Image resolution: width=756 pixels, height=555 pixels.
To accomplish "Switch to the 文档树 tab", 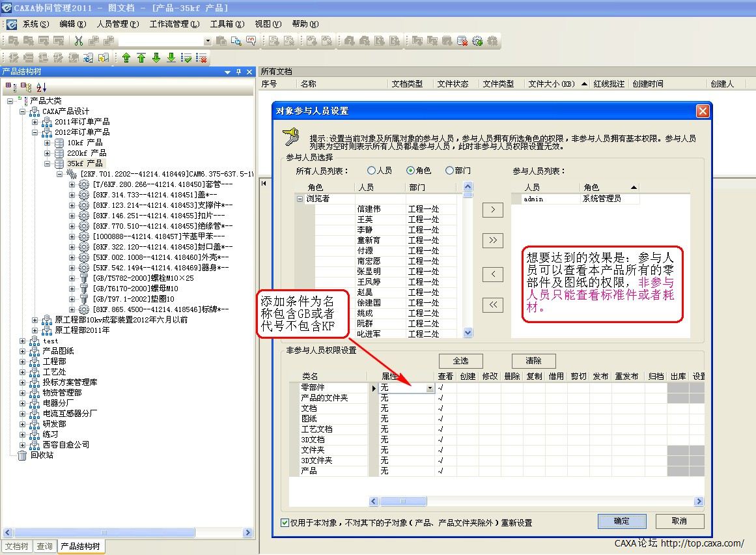I will (x=17, y=547).
